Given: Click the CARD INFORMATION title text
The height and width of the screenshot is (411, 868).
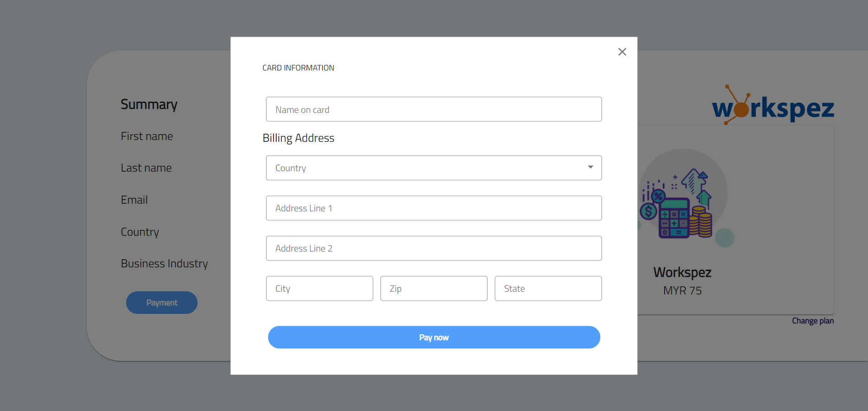Looking at the screenshot, I should click(x=298, y=68).
